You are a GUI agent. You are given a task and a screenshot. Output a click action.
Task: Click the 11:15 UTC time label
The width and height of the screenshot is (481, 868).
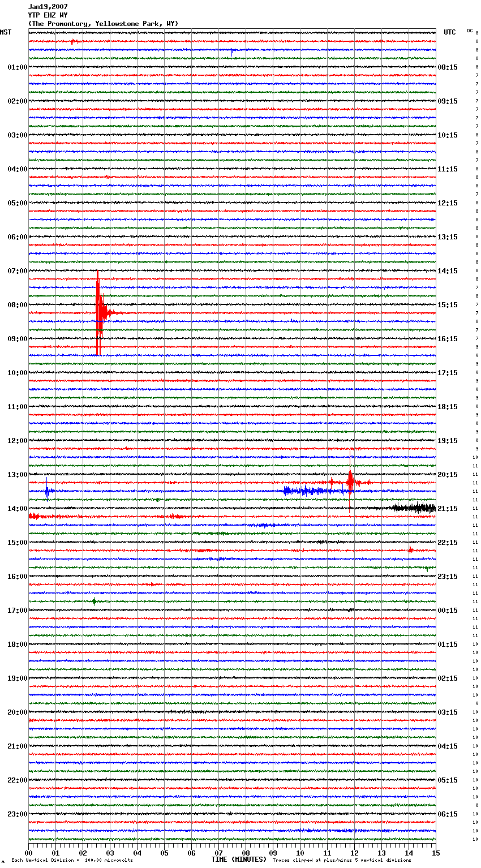point(448,169)
